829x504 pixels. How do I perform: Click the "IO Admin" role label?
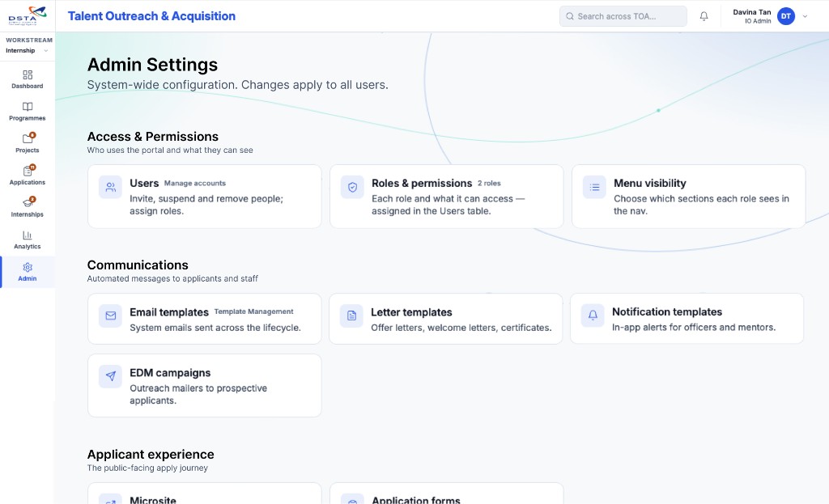pyautogui.click(x=758, y=21)
